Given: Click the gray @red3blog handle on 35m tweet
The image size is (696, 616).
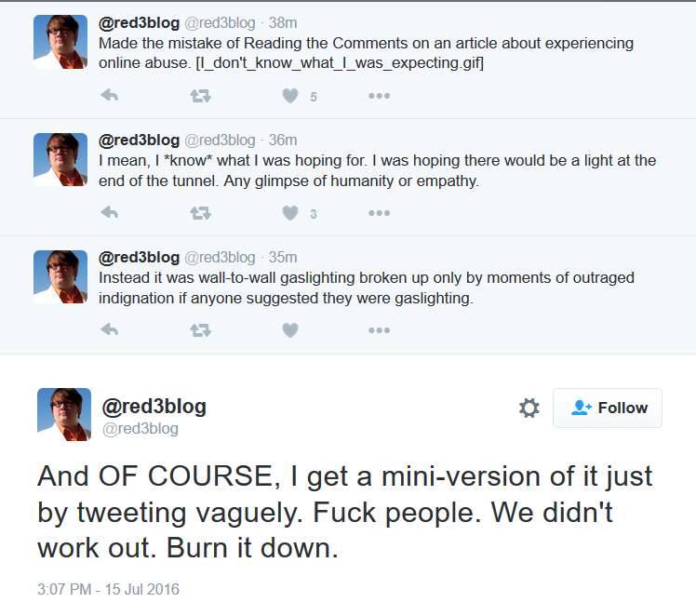Looking at the screenshot, I should tap(220, 257).
